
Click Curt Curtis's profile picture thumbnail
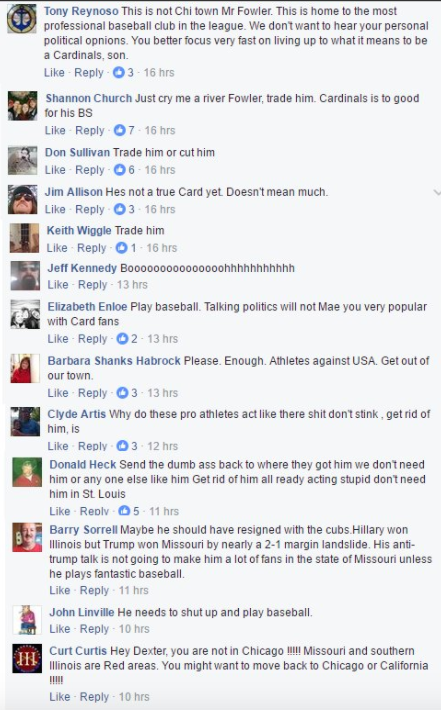[27, 658]
